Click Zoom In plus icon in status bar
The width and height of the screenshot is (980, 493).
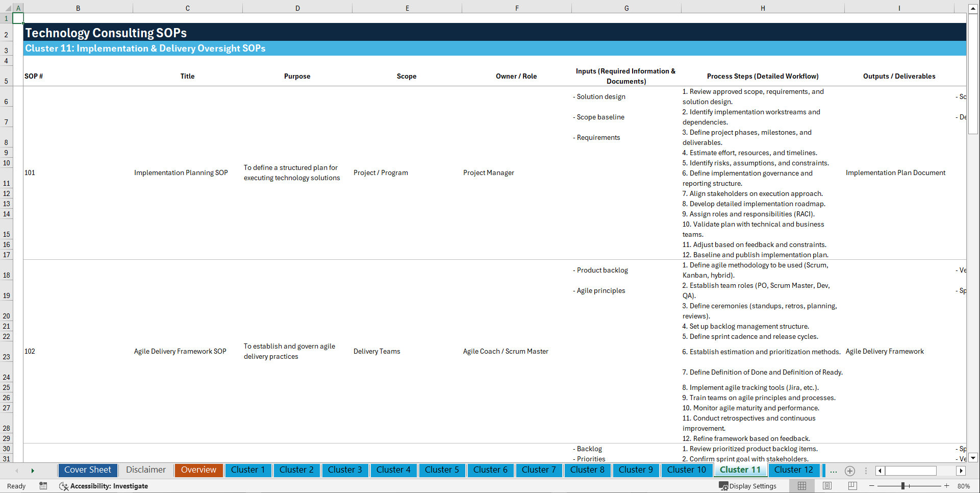(x=947, y=486)
